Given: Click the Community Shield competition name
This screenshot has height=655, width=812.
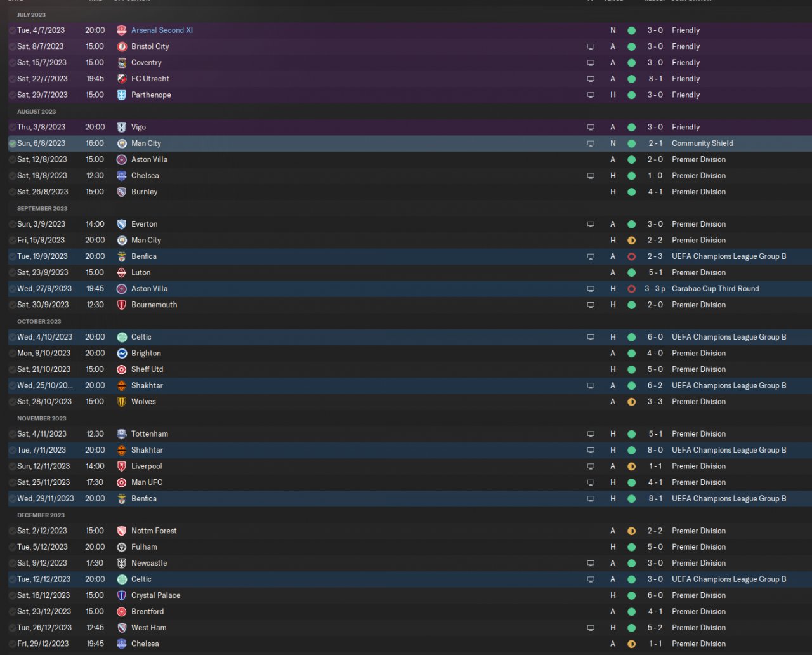Looking at the screenshot, I should pyautogui.click(x=702, y=143).
